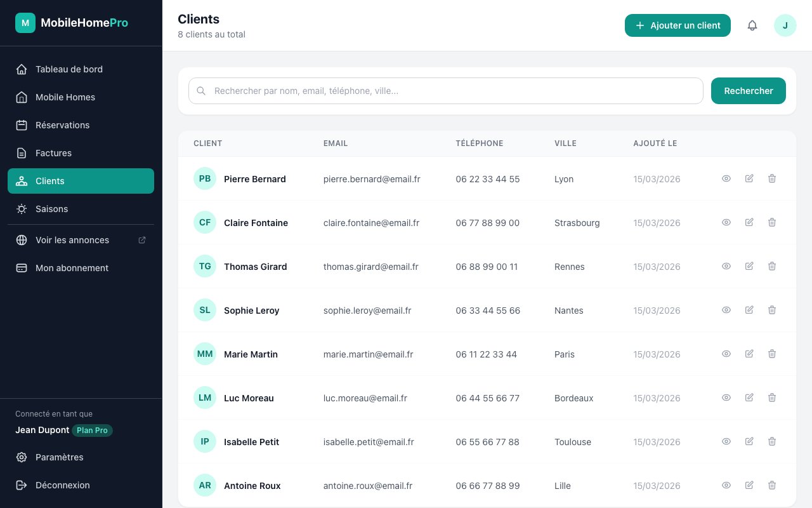Screen dimensions: 812x508
Task: Delete client Luc Moreau
Action: pos(772,398)
